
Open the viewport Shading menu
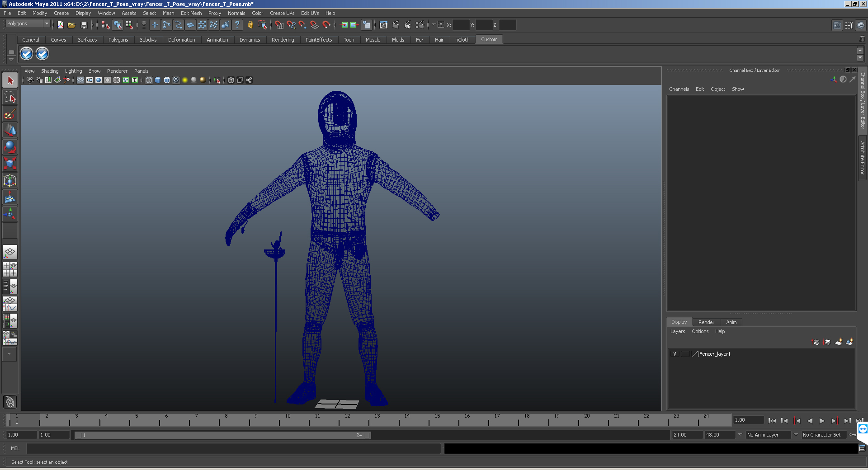click(50, 71)
